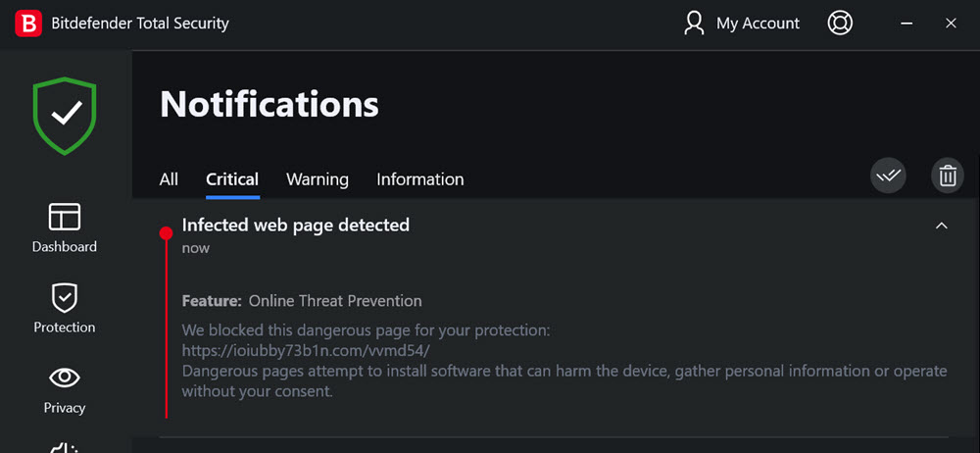Image resolution: width=980 pixels, height=453 pixels.
Task: Open the Protection shield icon
Action: [65, 298]
